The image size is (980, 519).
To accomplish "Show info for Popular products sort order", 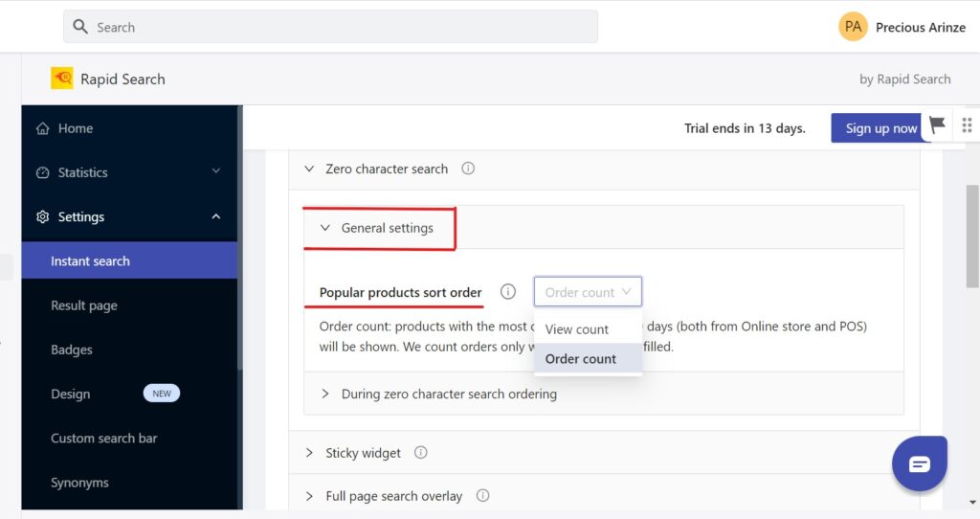I will pos(508,291).
